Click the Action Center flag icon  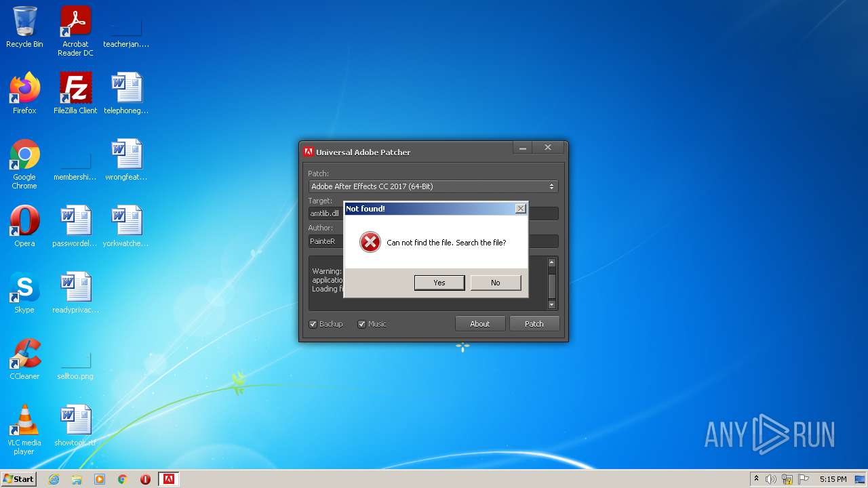pyautogui.click(x=804, y=479)
